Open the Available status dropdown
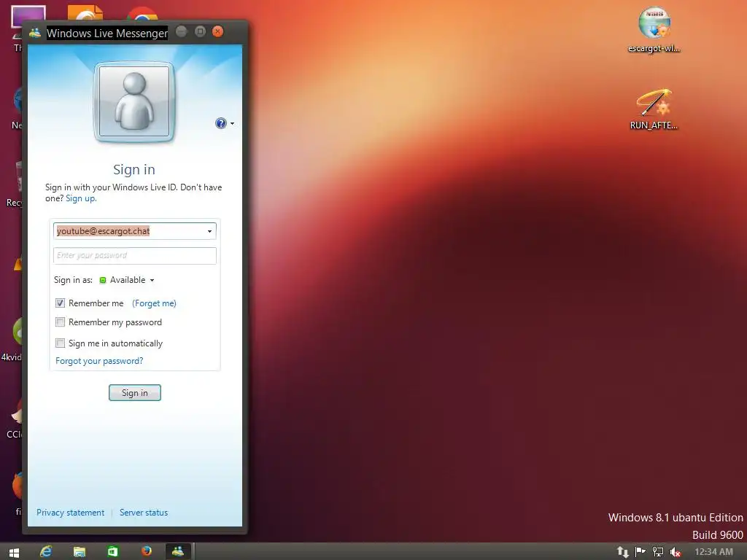The image size is (747, 560). pos(127,280)
